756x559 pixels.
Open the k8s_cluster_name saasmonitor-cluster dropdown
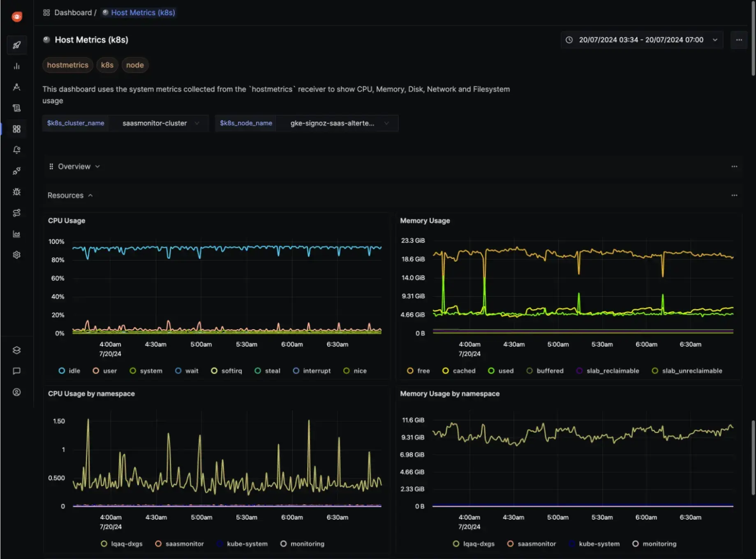tap(159, 123)
